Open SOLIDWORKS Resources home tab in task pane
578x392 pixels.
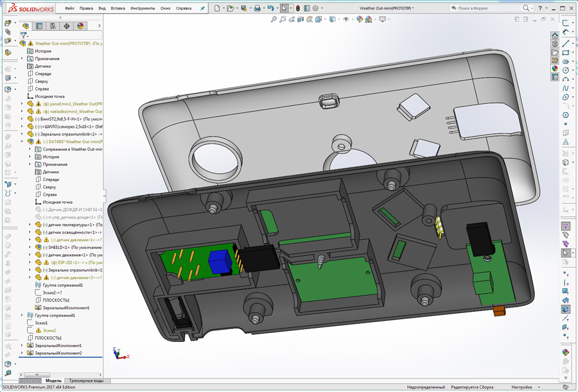tap(555, 36)
